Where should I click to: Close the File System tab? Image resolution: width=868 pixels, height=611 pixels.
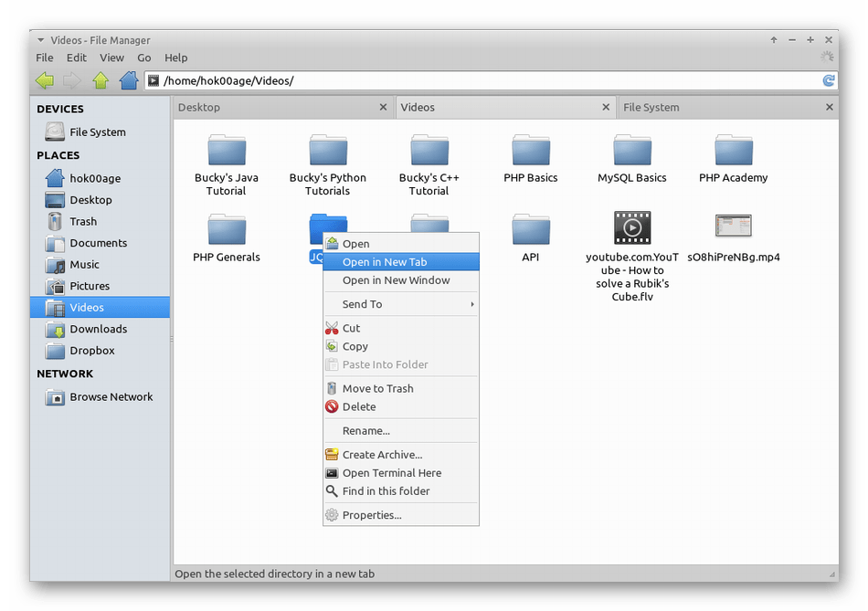pos(830,107)
